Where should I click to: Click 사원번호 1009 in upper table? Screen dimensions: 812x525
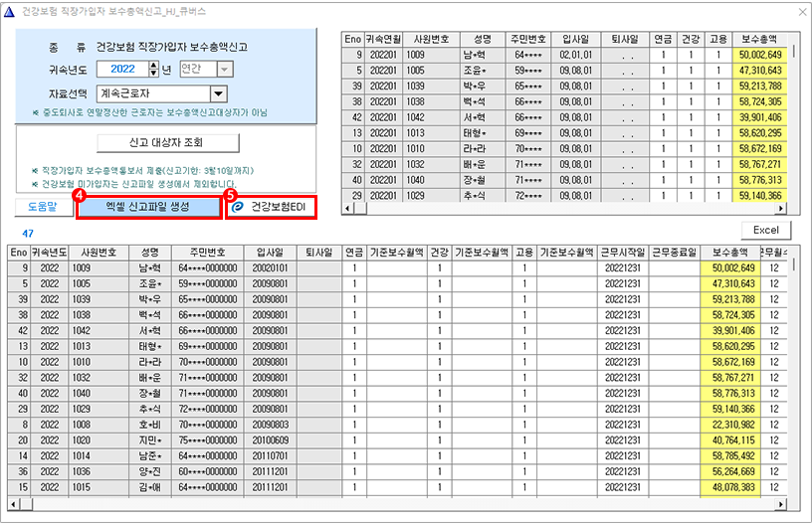pos(431,55)
